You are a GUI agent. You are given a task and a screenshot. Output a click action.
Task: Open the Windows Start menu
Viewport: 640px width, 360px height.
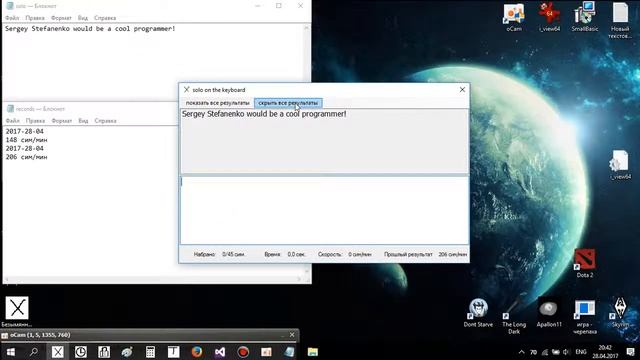click(11, 352)
